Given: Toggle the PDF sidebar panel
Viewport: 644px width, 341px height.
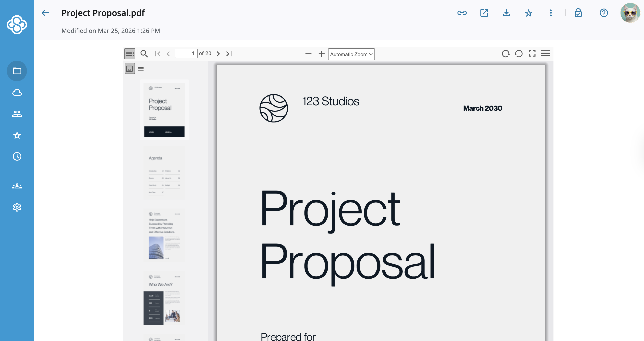Looking at the screenshot, I should click(x=129, y=54).
